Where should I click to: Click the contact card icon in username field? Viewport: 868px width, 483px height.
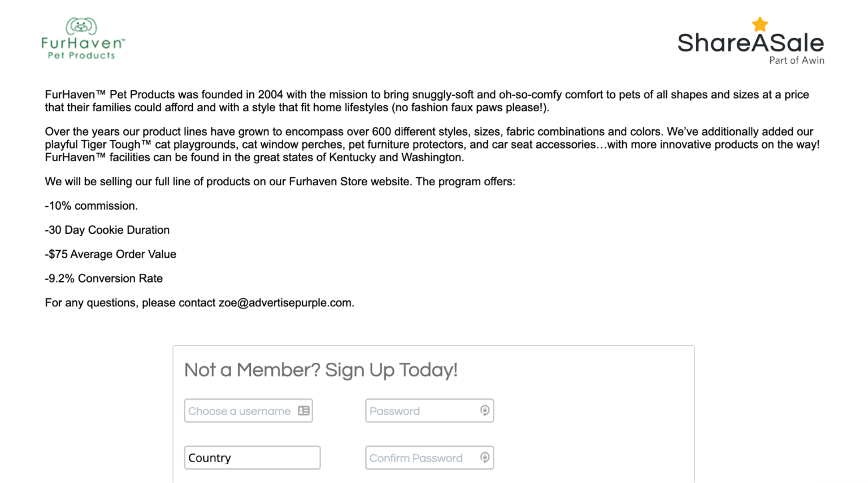click(x=303, y=411)
